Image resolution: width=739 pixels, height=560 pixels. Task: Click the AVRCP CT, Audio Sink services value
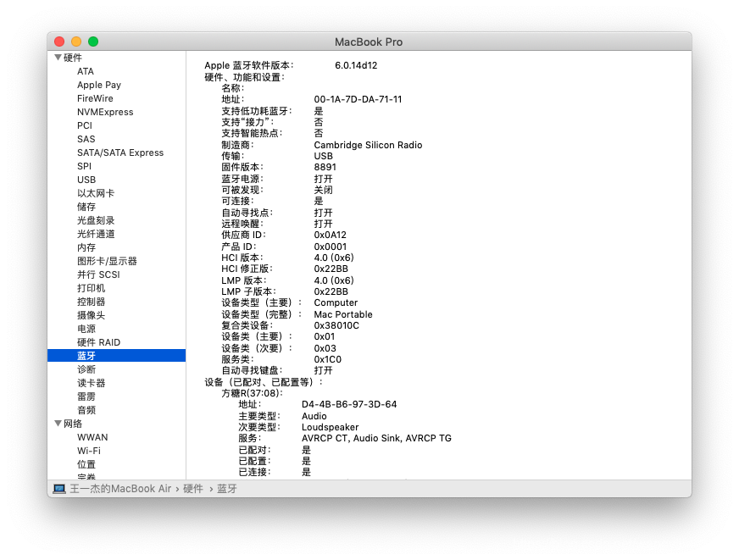pos(376,439)
